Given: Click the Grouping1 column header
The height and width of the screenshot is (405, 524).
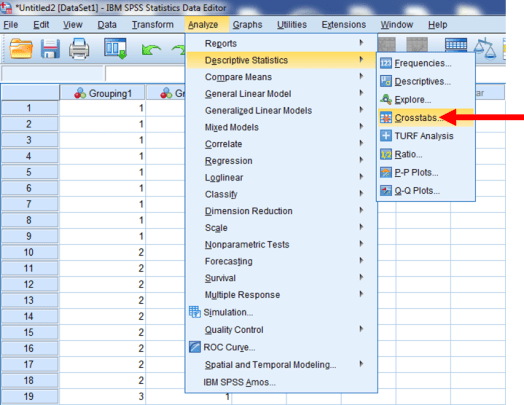Looking at the screenshot, I should click(102, 93).
